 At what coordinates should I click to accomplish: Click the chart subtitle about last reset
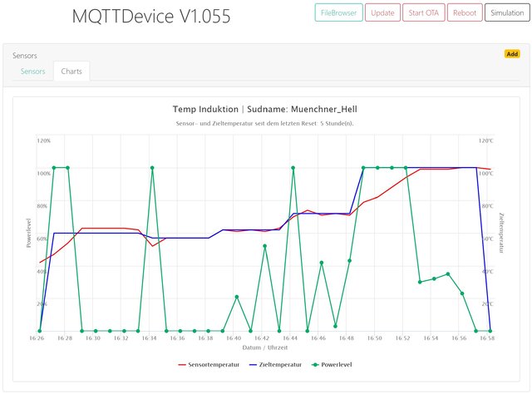264,124
